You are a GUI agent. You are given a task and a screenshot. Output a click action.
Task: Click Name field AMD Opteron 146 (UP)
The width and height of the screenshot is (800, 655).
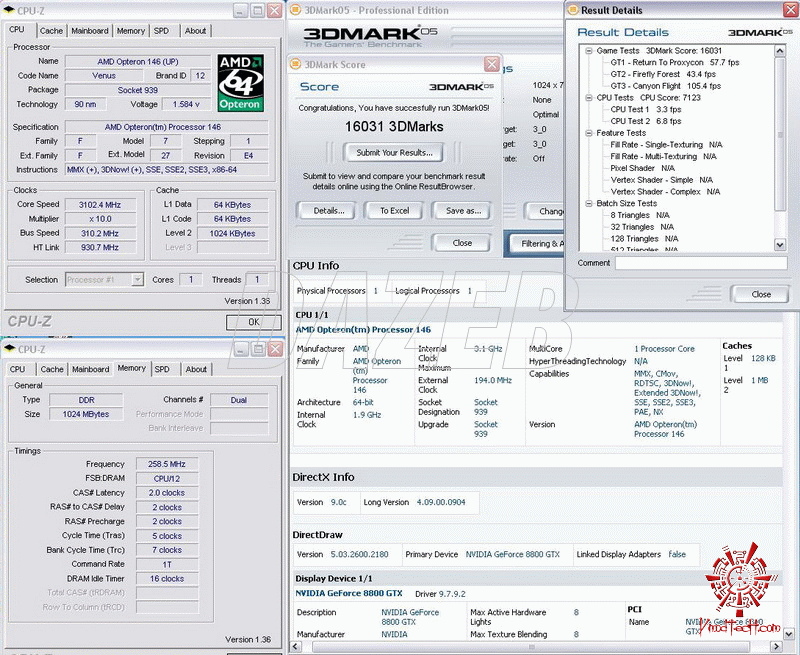[138, 61]
